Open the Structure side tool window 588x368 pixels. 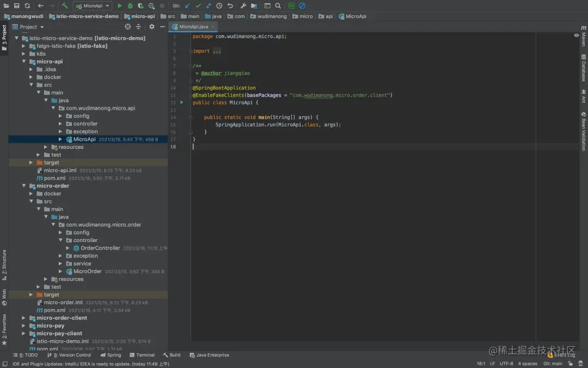click(x=4, y=265)
